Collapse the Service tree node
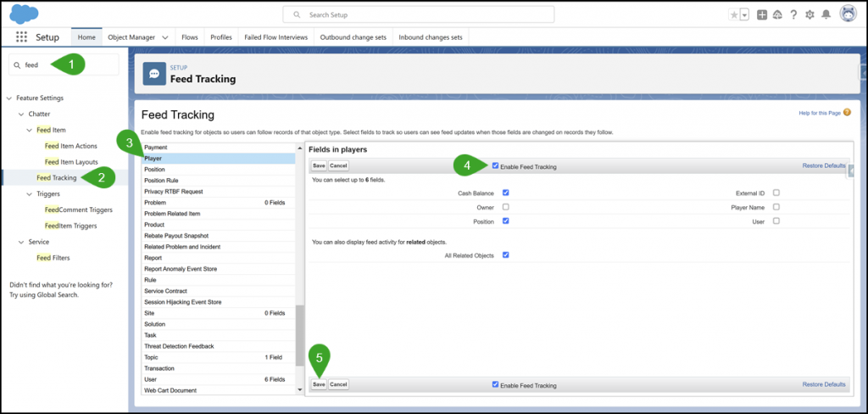Image resolution: width=868 pixels, height=414 pixels. pyautogui.click(x=21, y=242)
